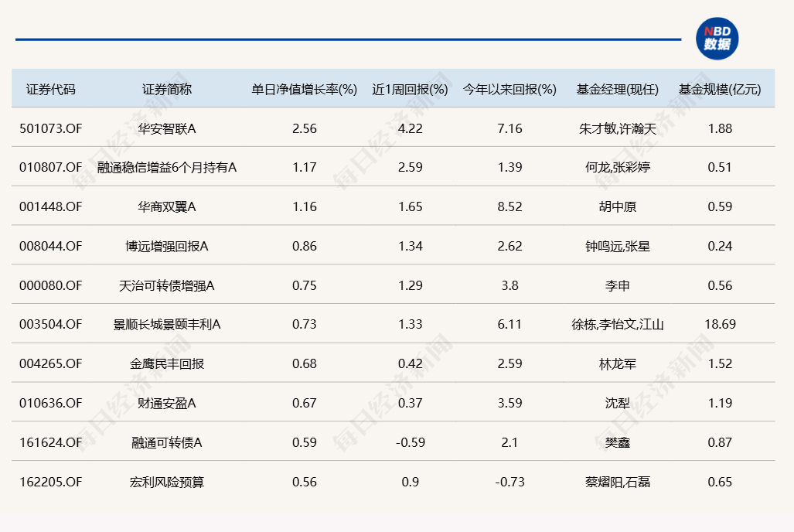Click year-to-date return 6.11
Viewport: 794px width, 532px height.
[x=510, y=324]
